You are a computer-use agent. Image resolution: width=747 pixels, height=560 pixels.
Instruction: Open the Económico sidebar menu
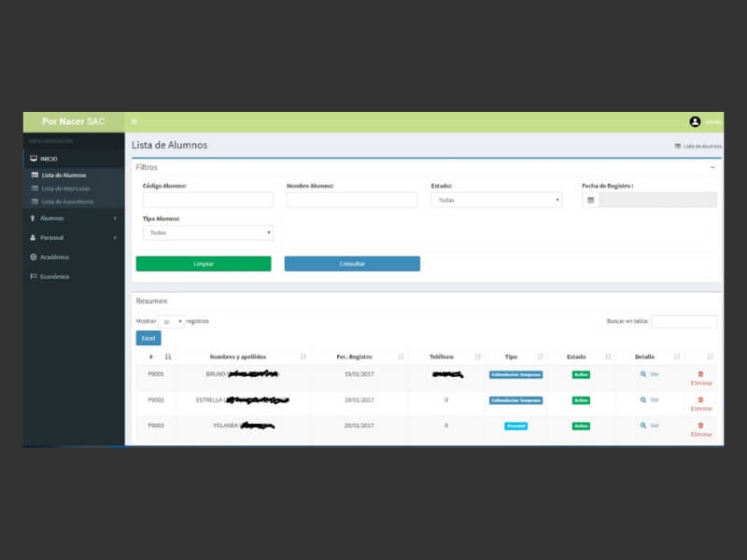[55, 276]
